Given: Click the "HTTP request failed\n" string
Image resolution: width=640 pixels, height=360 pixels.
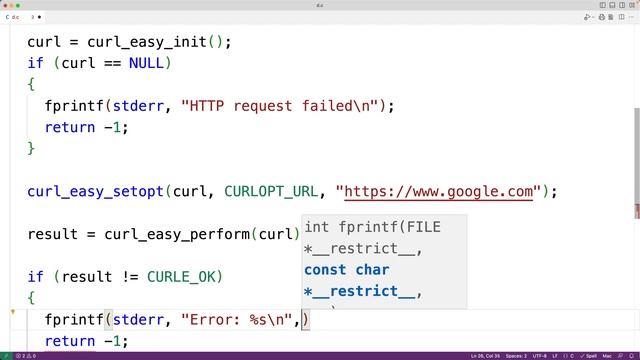Looking at the screenshot, I should pyautogui.click(x=280, y=106).
